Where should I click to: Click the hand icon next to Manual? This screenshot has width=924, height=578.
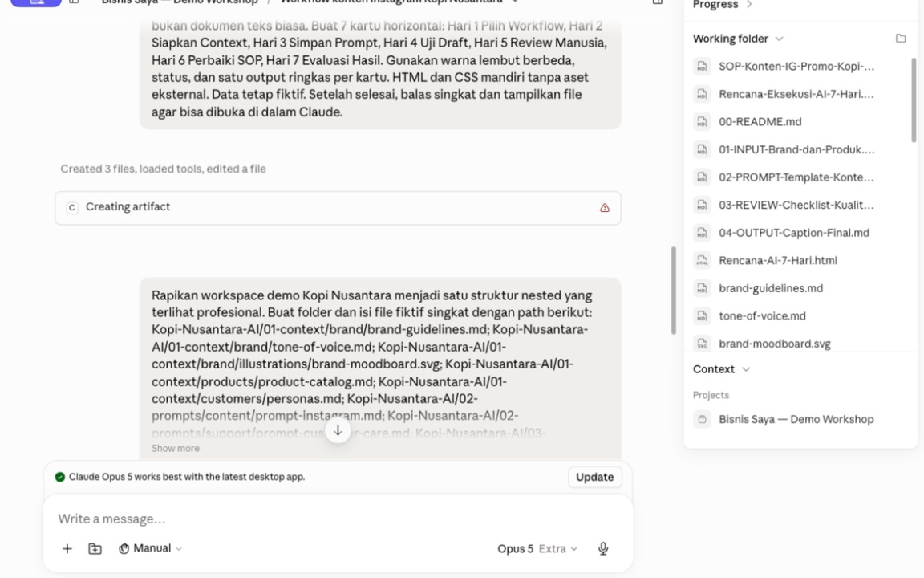pyautogui.click(x=124, y=548)
